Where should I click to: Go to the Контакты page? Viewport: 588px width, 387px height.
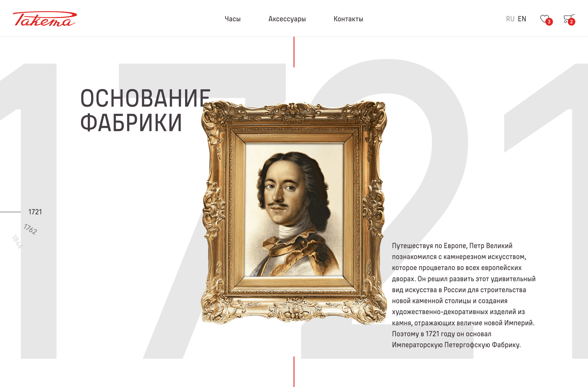pos(348,19)
